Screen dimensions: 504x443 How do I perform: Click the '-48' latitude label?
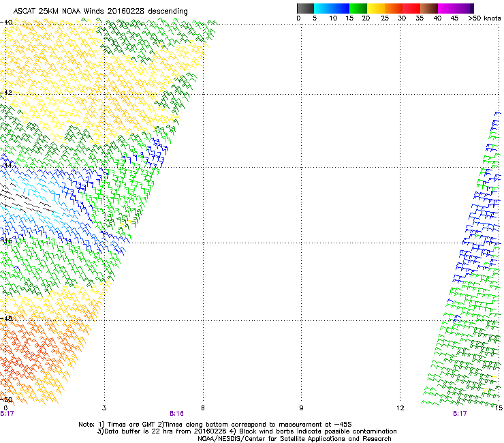pos(6,318)
